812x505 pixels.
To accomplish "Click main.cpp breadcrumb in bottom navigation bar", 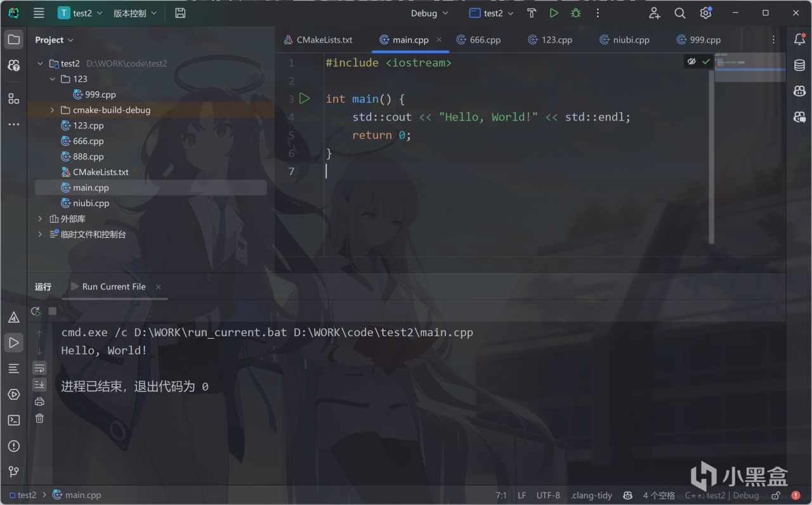I will click(x=77, y=495).
